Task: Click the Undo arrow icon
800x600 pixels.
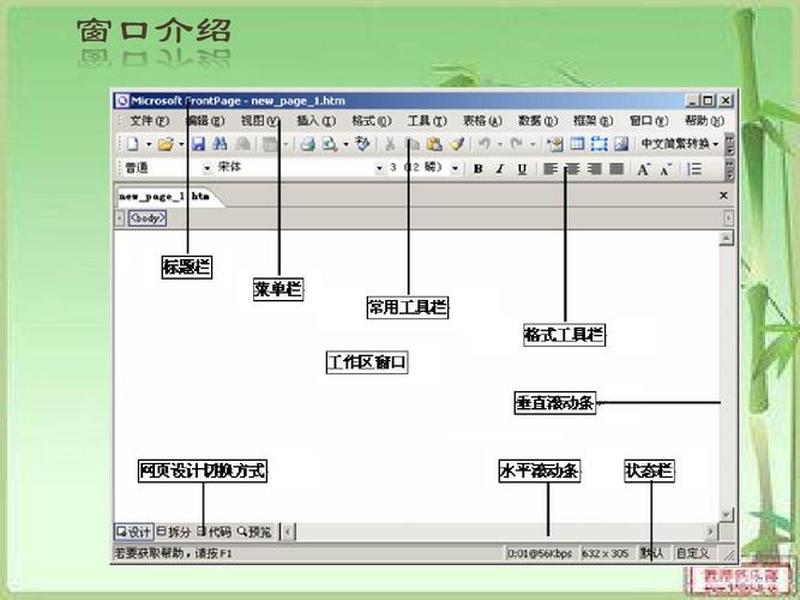Action: click(x=484, y=144)
